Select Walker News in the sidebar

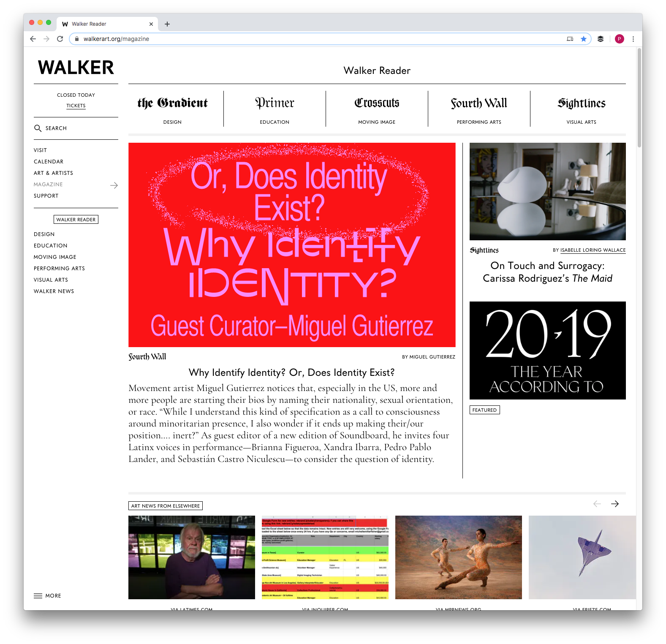point(54,291)
